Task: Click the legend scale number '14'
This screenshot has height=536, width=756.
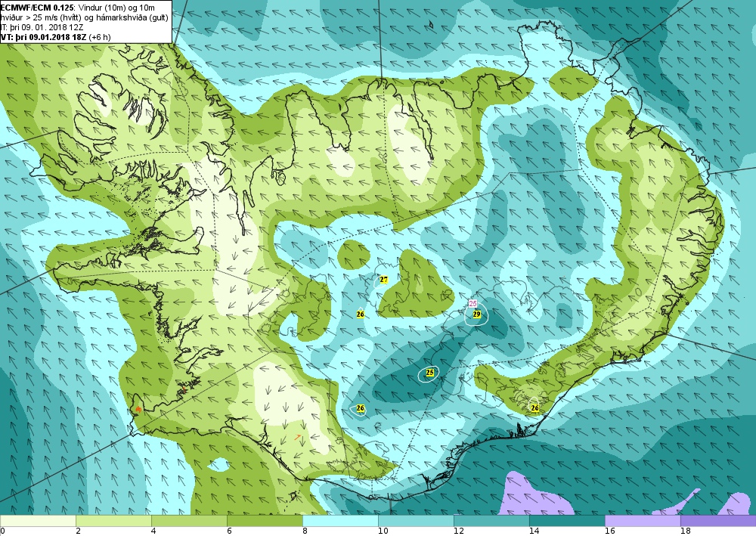Action: click(534, 531)
